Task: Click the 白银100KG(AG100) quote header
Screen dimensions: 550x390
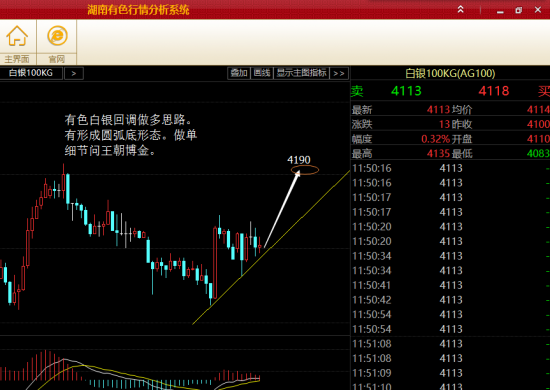Action: coord(450,73)
